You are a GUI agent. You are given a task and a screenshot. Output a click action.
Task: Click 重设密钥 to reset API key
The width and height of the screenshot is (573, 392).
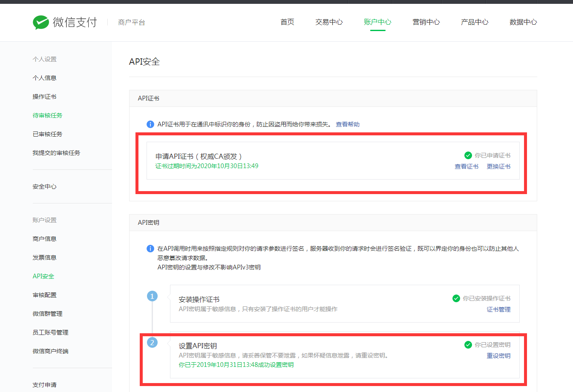[498, 356]
